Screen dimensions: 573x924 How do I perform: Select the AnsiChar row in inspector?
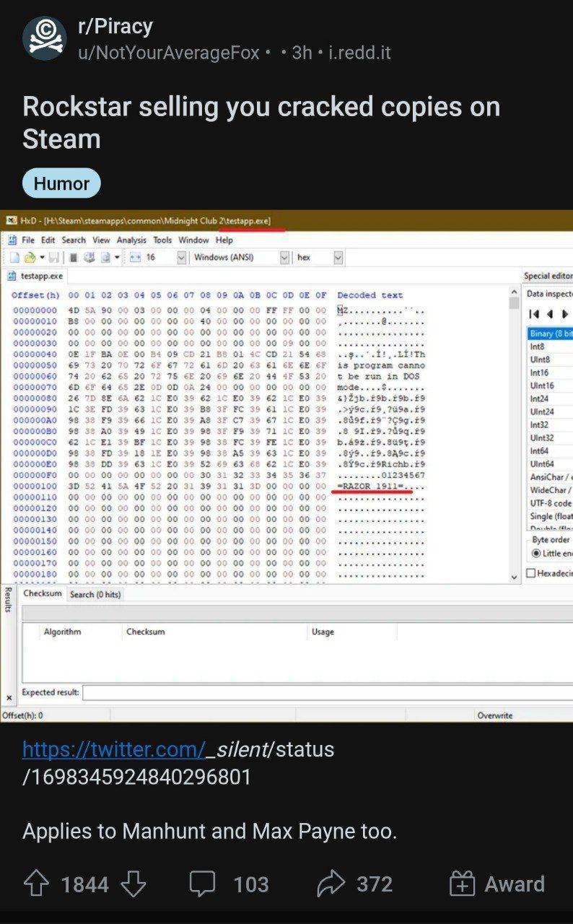point(550,477)
